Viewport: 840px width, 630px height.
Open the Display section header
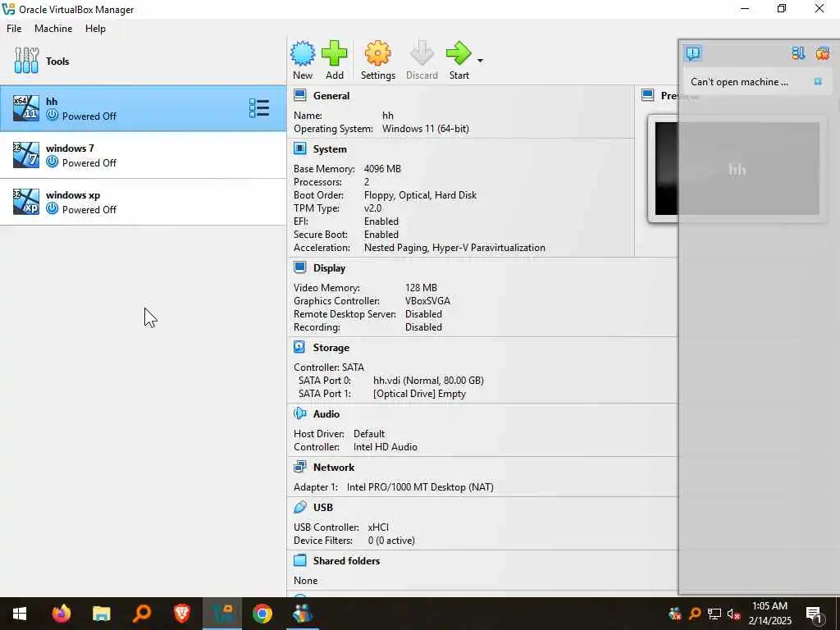329,268
